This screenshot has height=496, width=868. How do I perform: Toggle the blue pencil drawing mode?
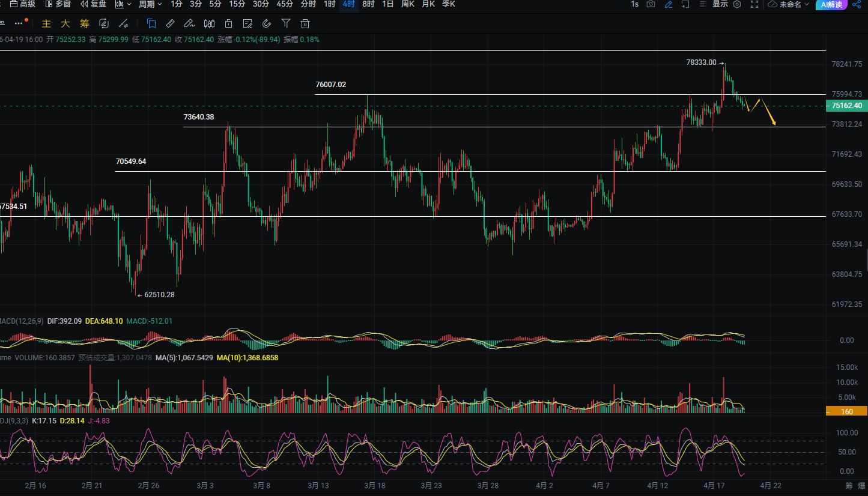[x=668, y=4]
